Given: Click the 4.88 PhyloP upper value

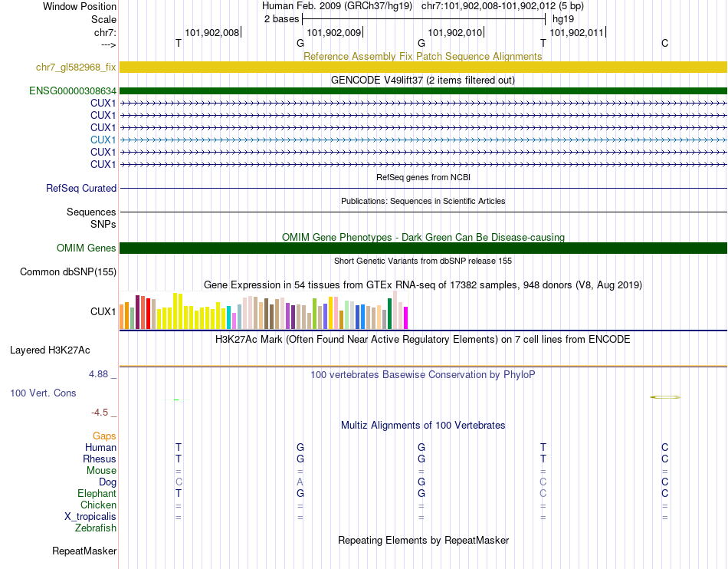Looking at the screenshot, I should 98,374.
